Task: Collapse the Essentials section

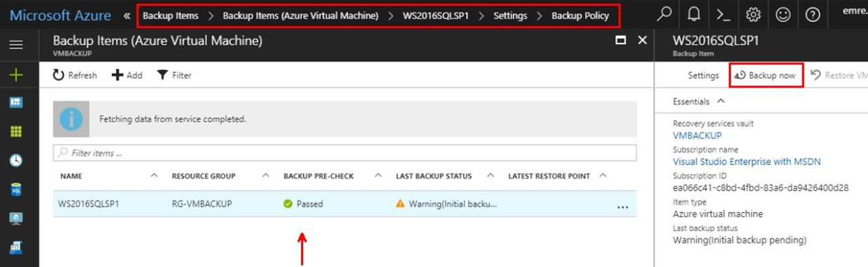Action: (721, 101)
